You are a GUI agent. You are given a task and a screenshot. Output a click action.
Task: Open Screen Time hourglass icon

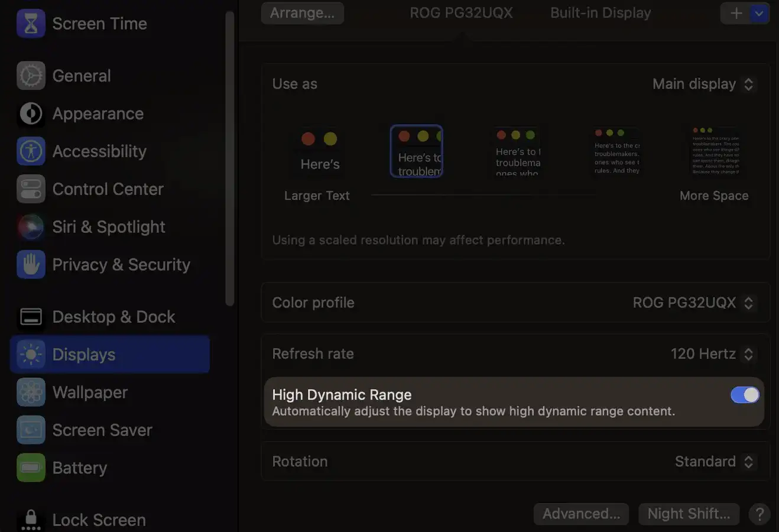(x=31, y=24)
